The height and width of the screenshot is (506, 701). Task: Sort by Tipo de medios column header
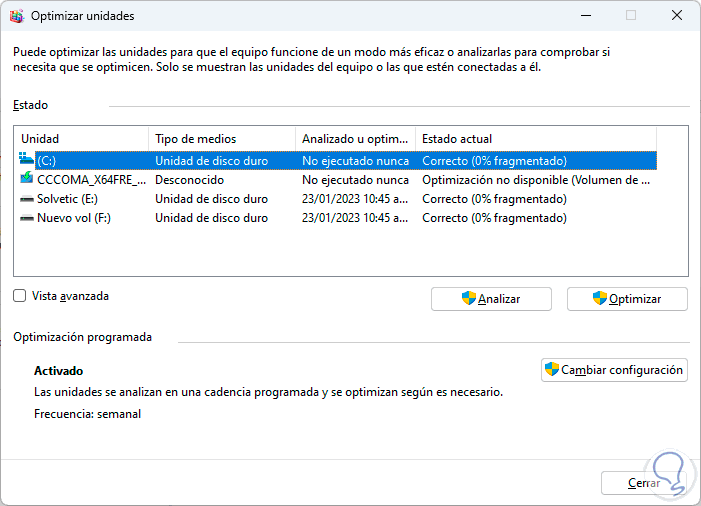[220, 138]
